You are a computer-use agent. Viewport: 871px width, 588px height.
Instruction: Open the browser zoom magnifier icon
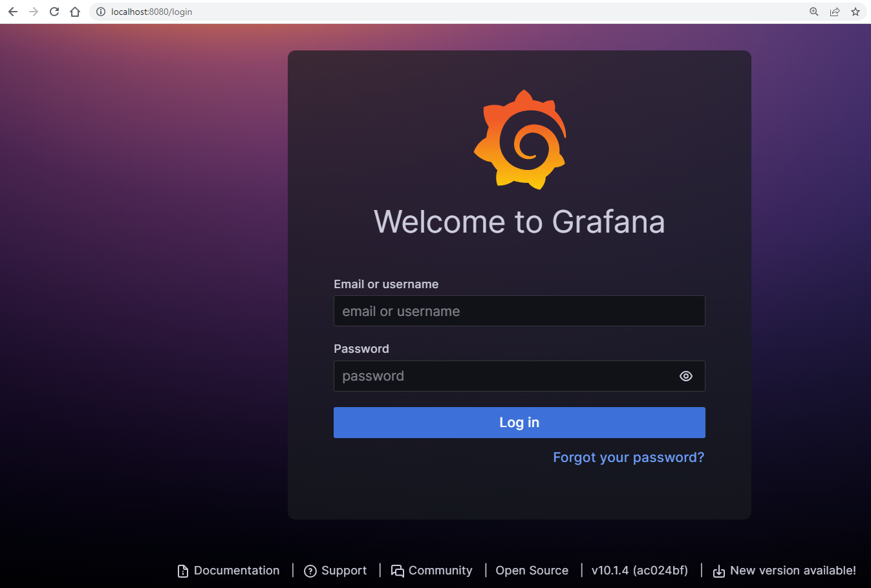pyautogui.click(x=814, y=12)
